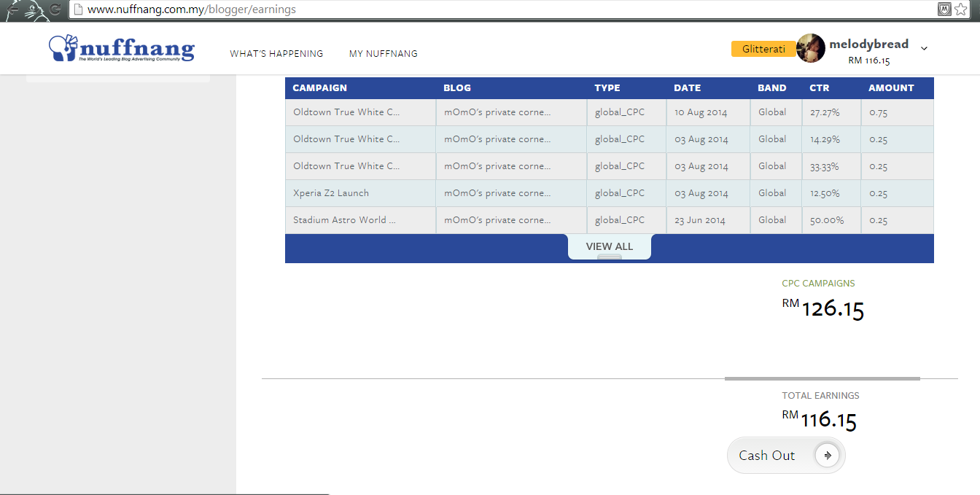Click the page icon in address bar
Screen dimensions: 980x495
pyautogui.click(x=78, y=10)
